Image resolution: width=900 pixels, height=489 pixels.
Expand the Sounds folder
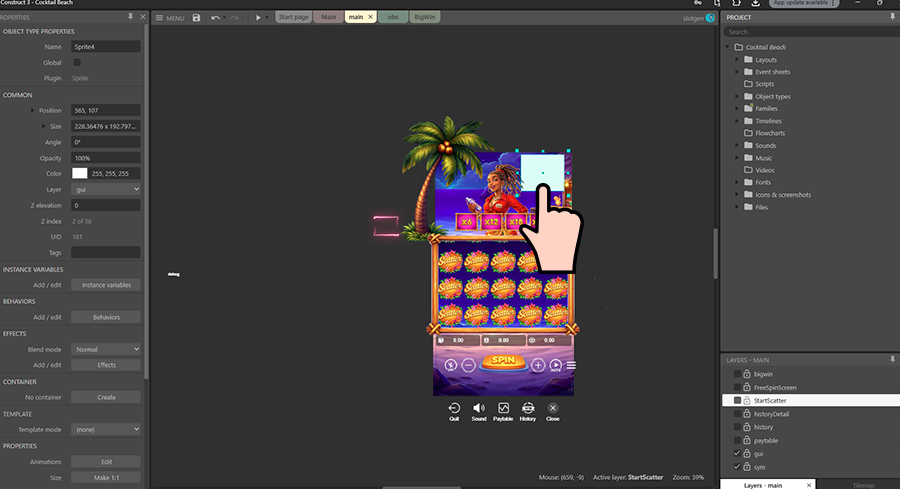pos(738,146)
